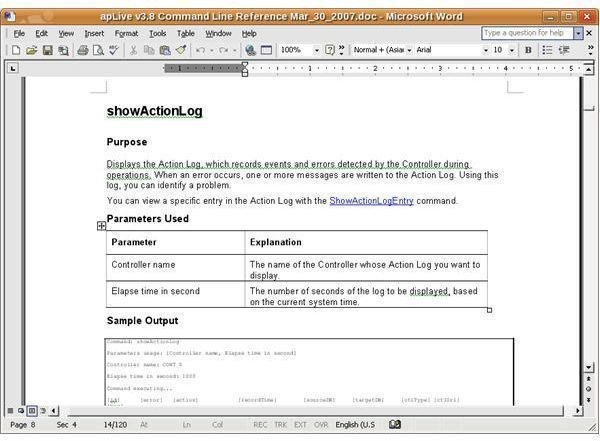Open Word document icon in title bar

coord(10,16)
